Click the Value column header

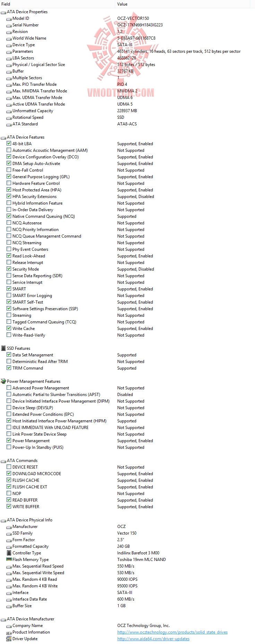coord(183,4)
